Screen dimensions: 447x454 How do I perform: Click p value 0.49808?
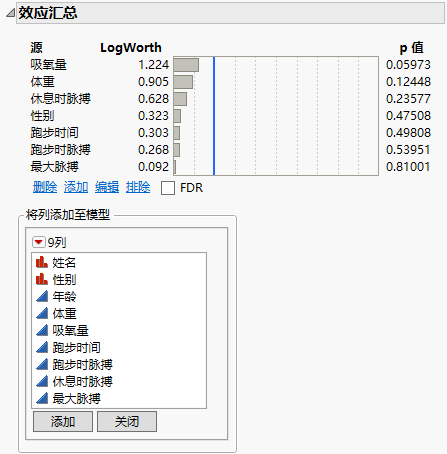point(408,133)
